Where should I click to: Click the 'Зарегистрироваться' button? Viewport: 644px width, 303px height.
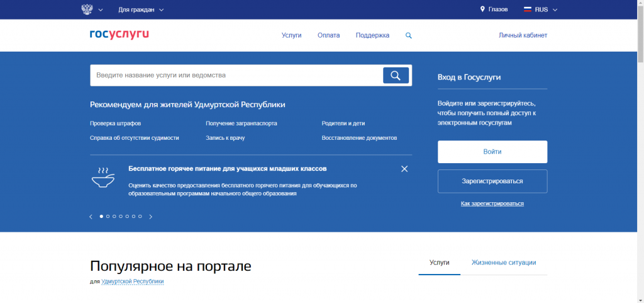(x=492, y=181)
